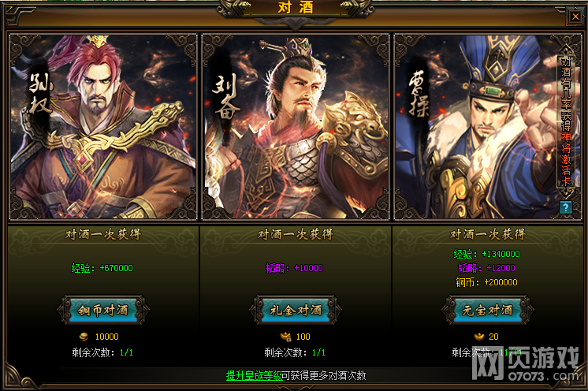Open the 提升皇族等级 link
This screenshot has height=391, width=588.
(x=254, y=376)
